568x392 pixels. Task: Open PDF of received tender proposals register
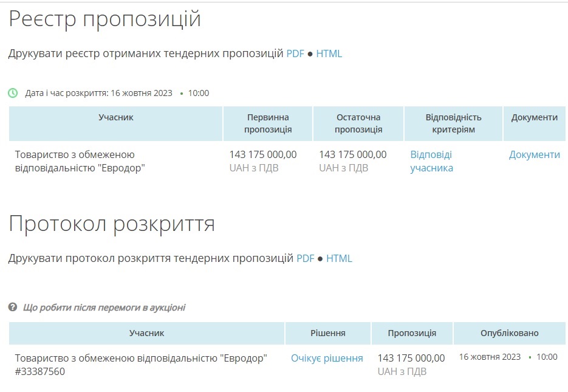[295, 53]
